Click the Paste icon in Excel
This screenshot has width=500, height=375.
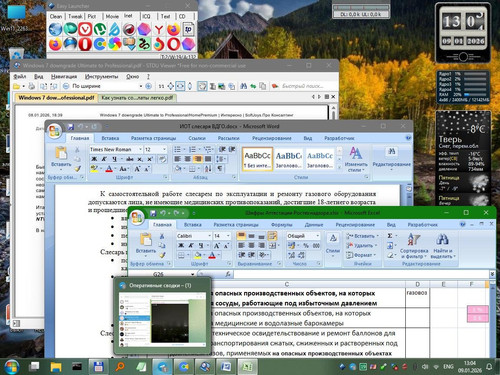pos(146,239)
